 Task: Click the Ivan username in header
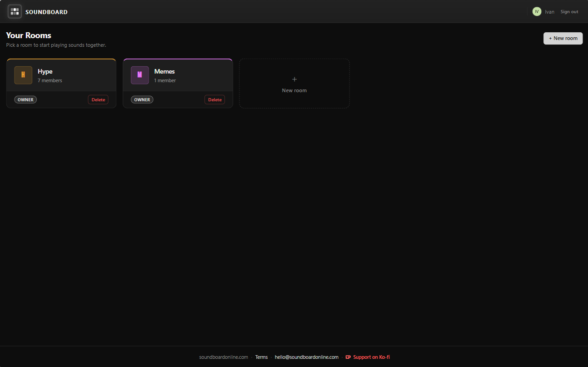[549, 12]
